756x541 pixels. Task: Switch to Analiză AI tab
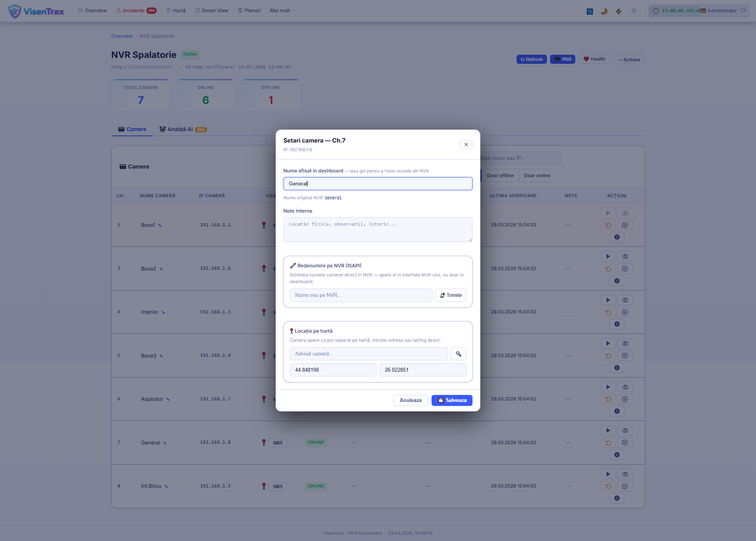(x=183, y=130)
